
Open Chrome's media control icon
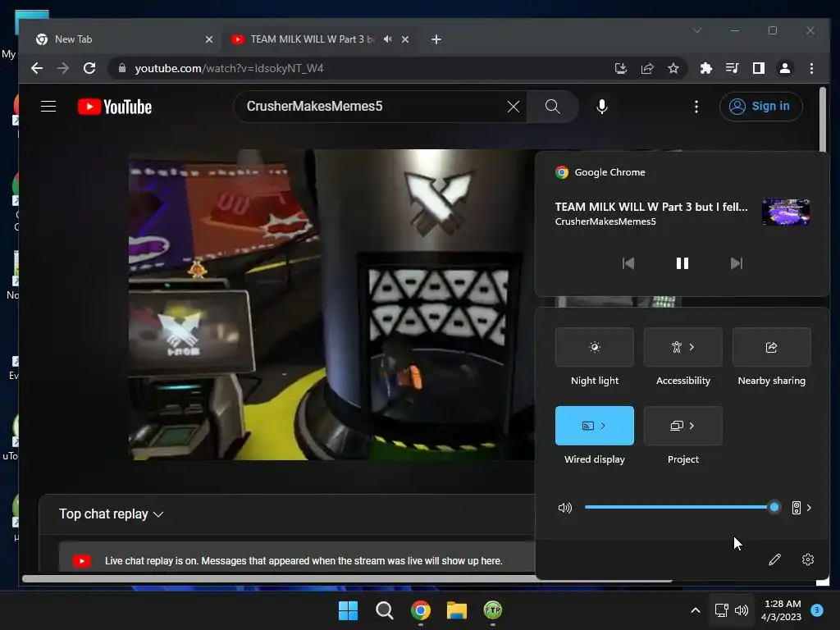tap(733, 68)
